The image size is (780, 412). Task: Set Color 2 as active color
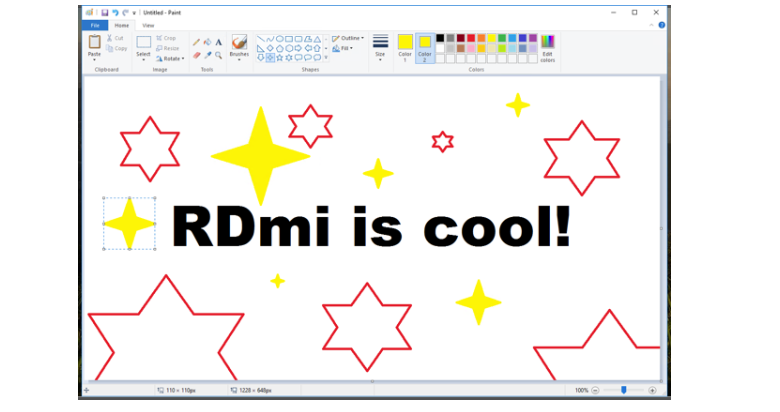425,45
